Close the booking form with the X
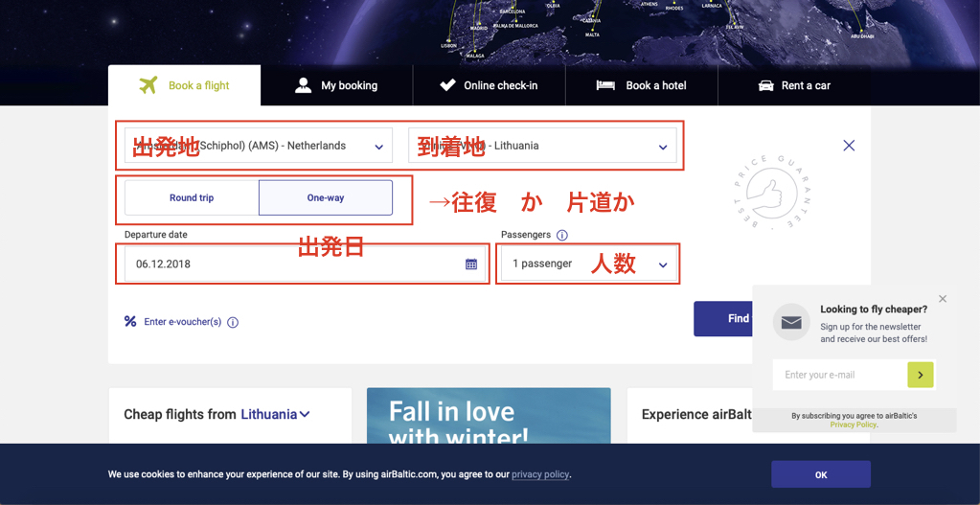This screenshot has height=505, width=980. 849,146
